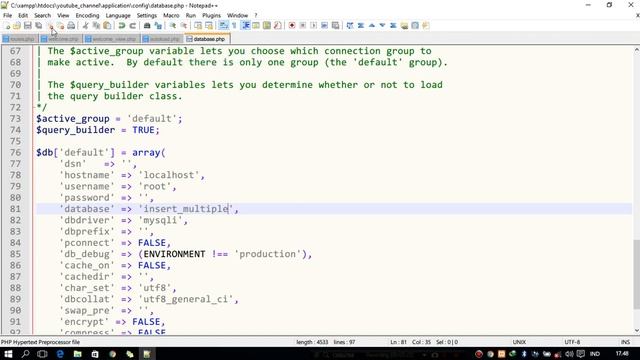Cut the selection with the scissors icon

(85, 26)
